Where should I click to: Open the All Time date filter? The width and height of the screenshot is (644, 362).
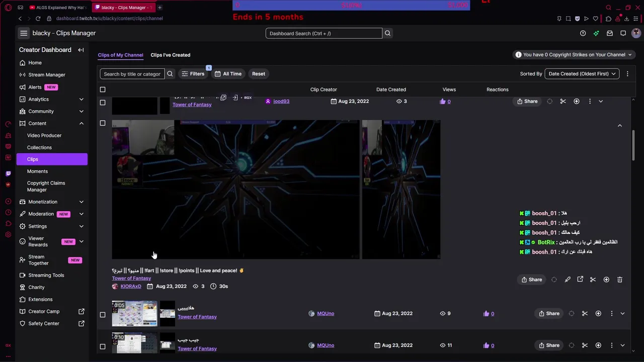click(228, 74)
